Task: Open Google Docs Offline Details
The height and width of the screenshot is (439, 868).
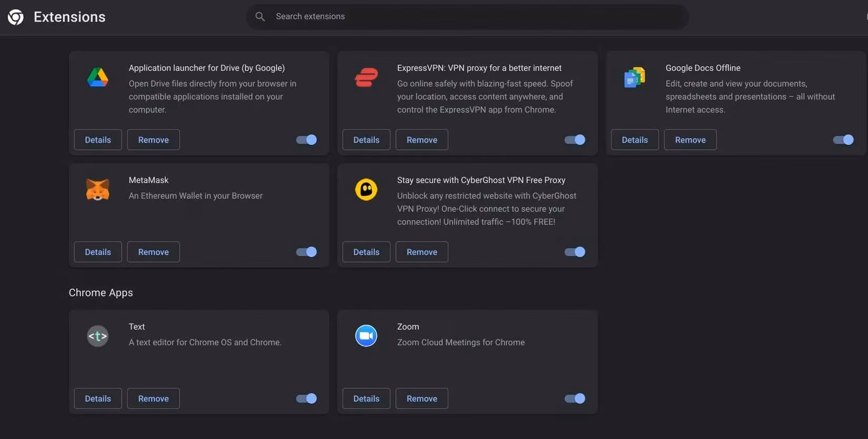Action: pyautogui.click(x=635, y=139)
